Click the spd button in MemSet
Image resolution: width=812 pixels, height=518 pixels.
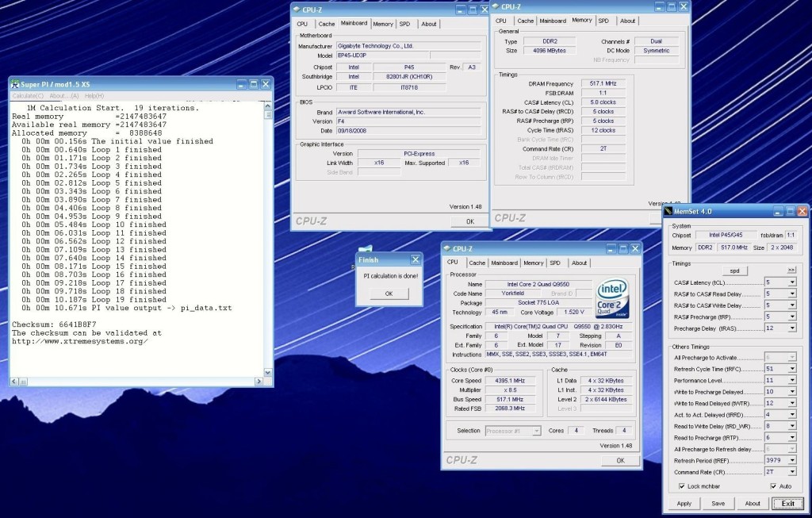coord(735,271)
